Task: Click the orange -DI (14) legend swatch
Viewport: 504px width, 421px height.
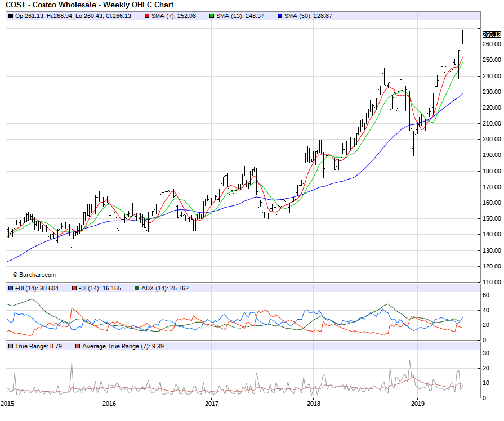Action: pos(74,288)
